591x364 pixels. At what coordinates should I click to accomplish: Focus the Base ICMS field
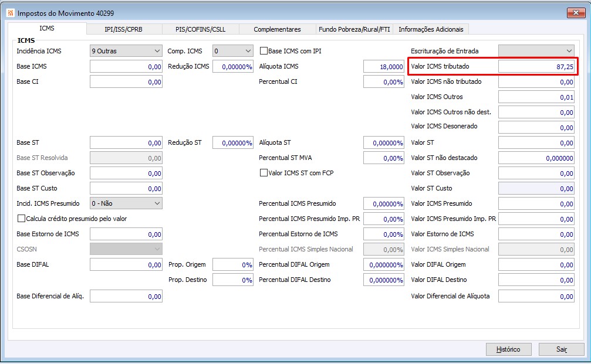(x=126, y=67)
